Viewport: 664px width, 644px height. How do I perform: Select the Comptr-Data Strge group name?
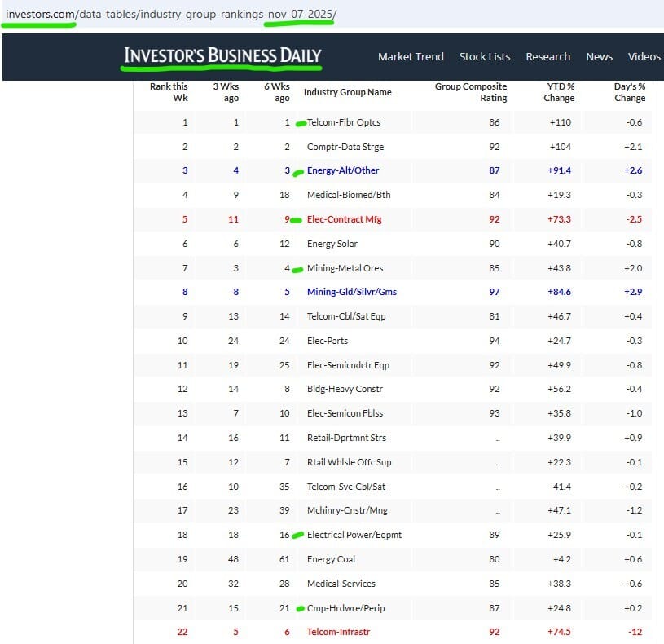coord(345,147)
